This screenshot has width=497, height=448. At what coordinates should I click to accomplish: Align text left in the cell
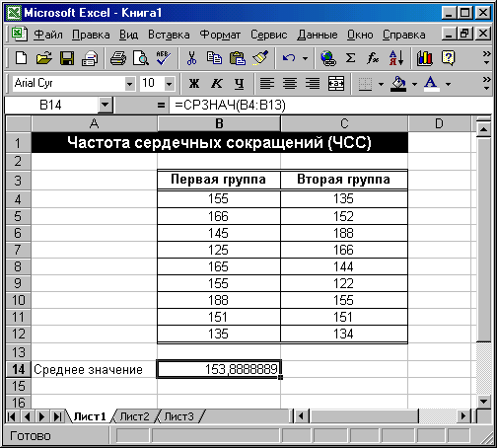pyautogui.click(x=267, y=83)
